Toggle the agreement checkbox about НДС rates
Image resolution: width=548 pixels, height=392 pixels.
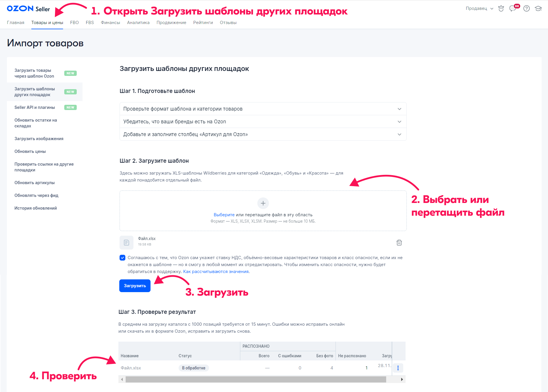coord(122,258)
